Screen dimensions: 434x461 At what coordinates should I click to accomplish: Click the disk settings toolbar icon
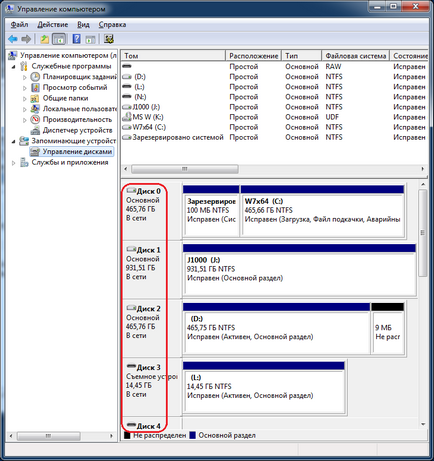coord(109,39)
